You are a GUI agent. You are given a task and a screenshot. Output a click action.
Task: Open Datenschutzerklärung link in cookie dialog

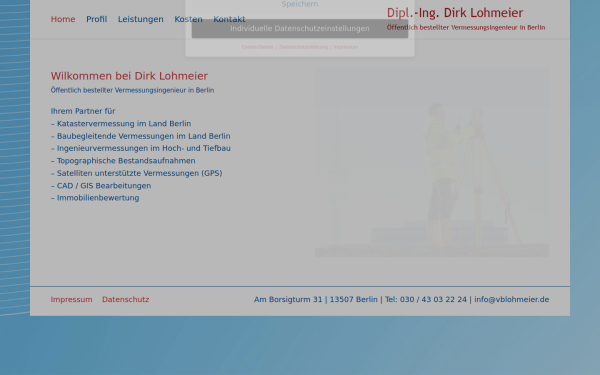click(x=303, y=47)
